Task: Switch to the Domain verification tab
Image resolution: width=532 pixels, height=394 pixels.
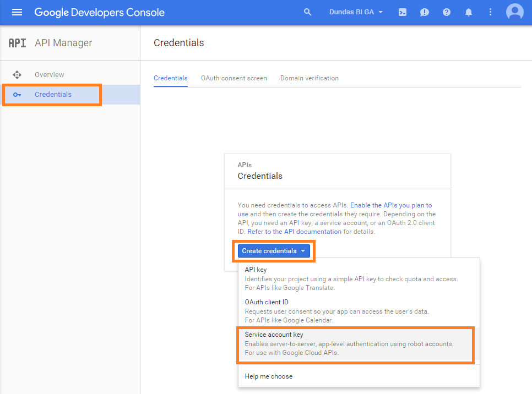Action: pyautogui.click(x=309, y=78)
